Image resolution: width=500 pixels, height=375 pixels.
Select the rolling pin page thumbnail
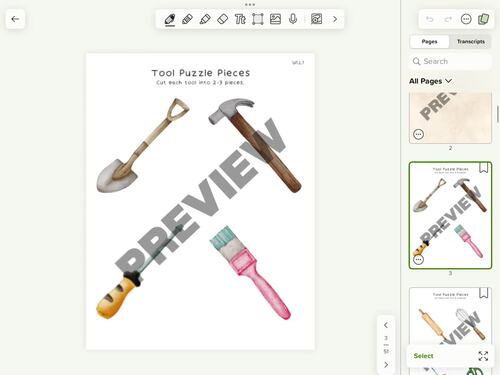pyautogui.click(x=450, y=317)
